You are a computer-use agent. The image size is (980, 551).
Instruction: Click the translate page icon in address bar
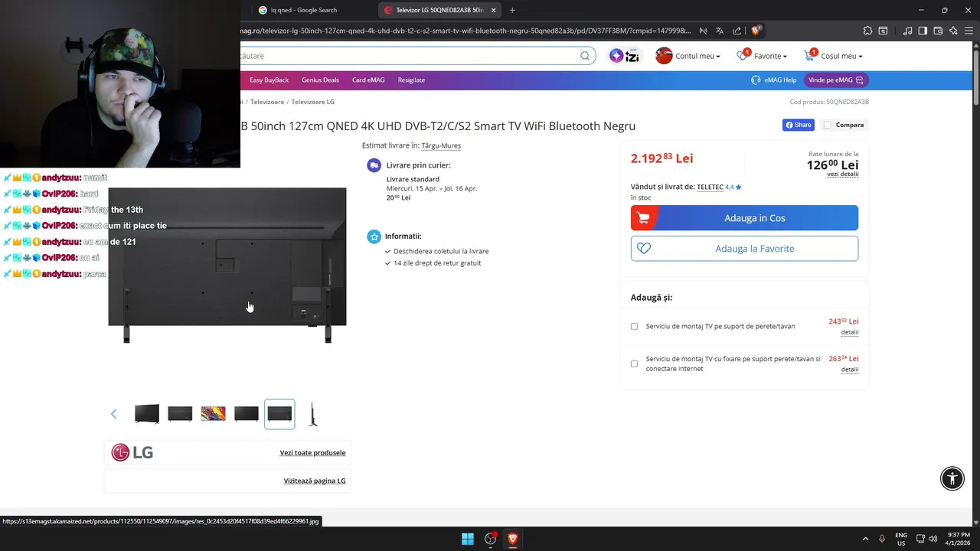(720, 31)
